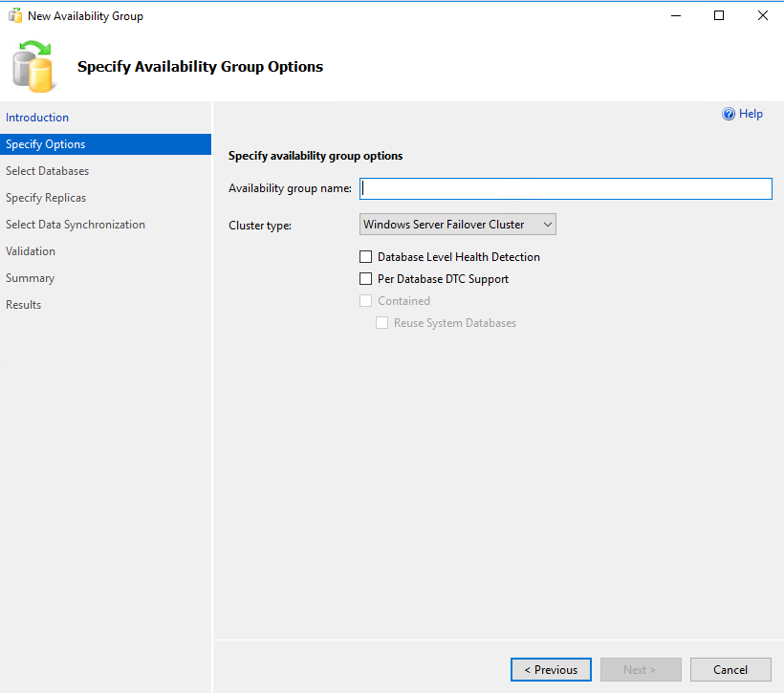The image size is (784, 693).
Task: Click the blue Help question mark icon
Action: [729, 114]
